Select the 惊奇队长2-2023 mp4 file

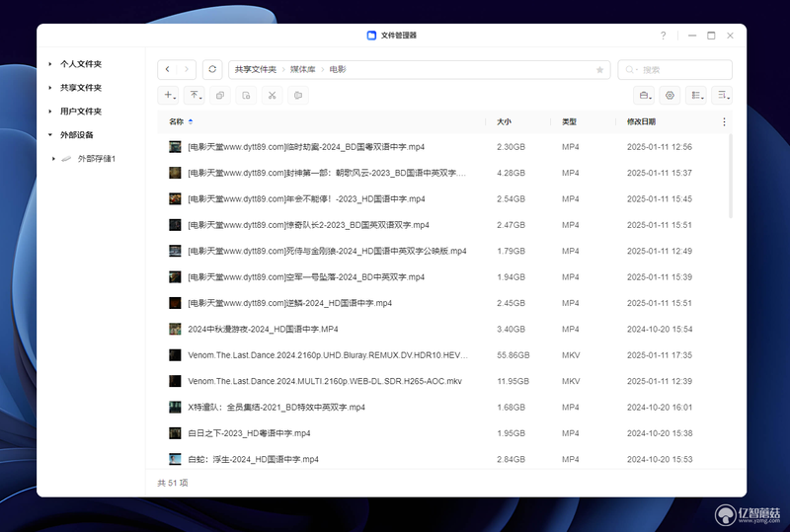click(443, 225)
